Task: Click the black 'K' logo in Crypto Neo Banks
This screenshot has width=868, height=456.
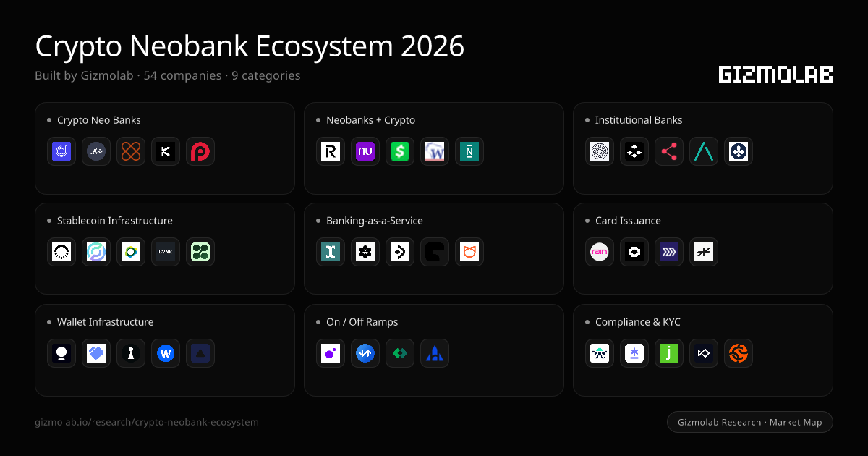Action: tap(166, 151)
